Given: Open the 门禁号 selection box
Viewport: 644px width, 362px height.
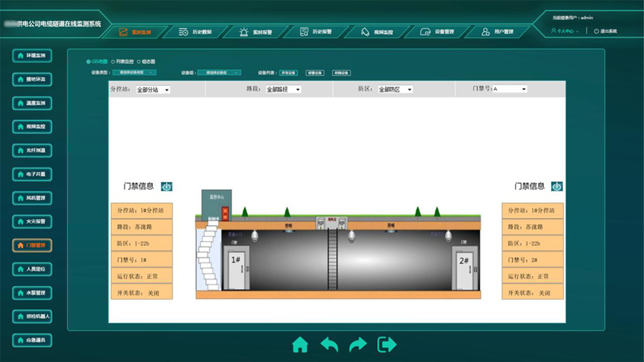Looking at the screenshot, I should point(509,89).
